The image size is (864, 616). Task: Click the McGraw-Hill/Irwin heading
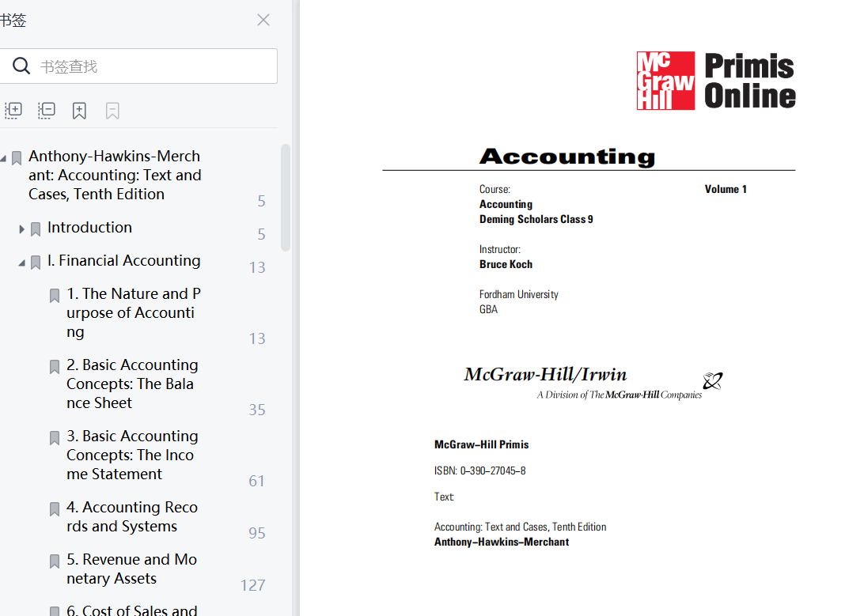545,374
